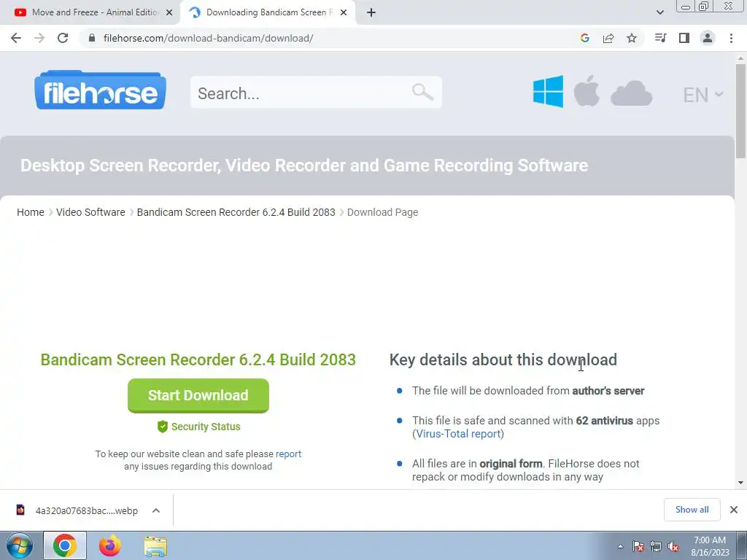Image resolution: width=747 pixels, height=560 pixels.
Task: Open the Chrome three-dot menu
Action: pyautogui.click(x=731, y=38)
